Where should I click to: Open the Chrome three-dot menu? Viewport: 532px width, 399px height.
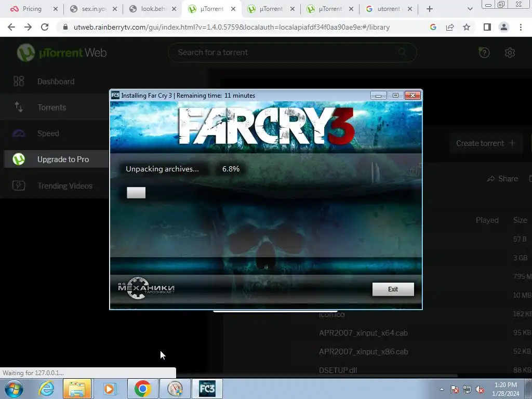point(521,27)
